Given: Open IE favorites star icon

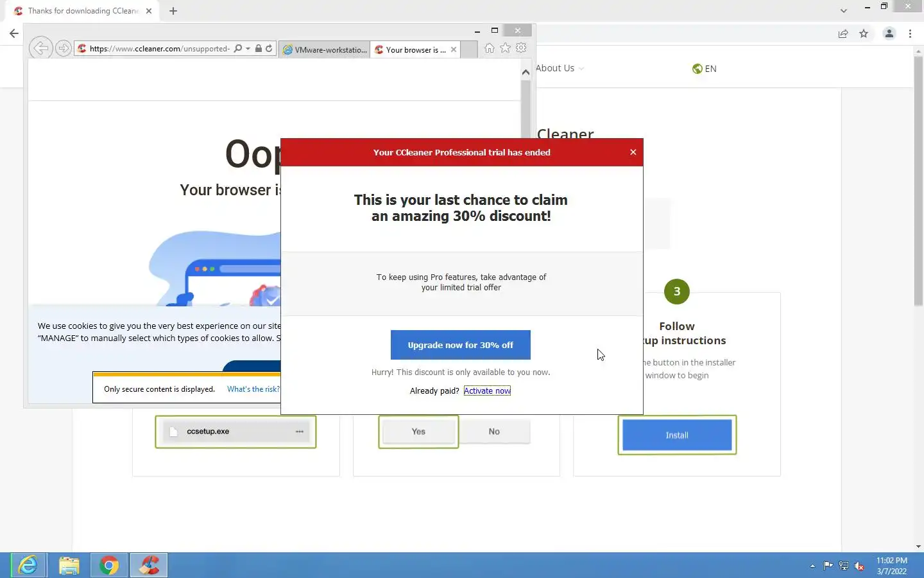Looking at the screenshot, I should [505, 48].
